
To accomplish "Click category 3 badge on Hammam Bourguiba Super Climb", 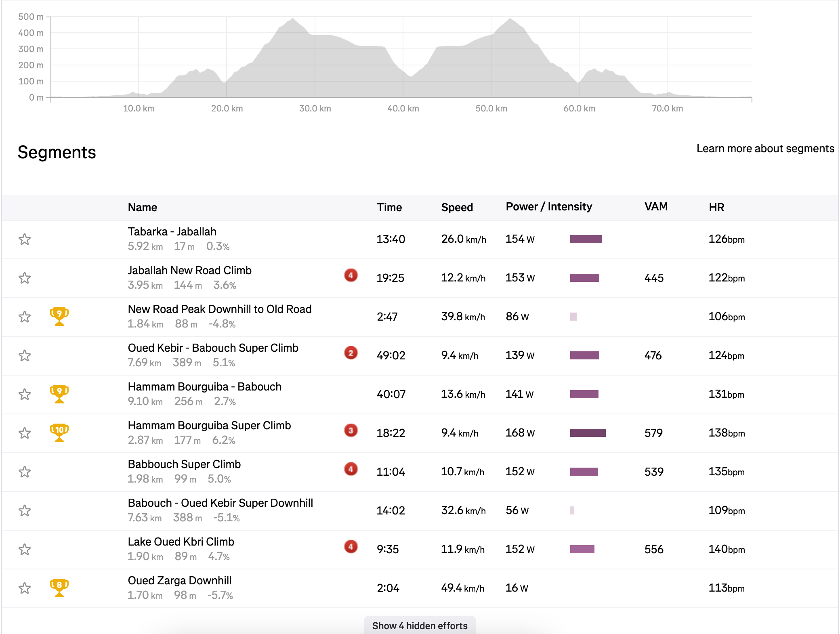I will pyautogui.click(x=351, y=430).
